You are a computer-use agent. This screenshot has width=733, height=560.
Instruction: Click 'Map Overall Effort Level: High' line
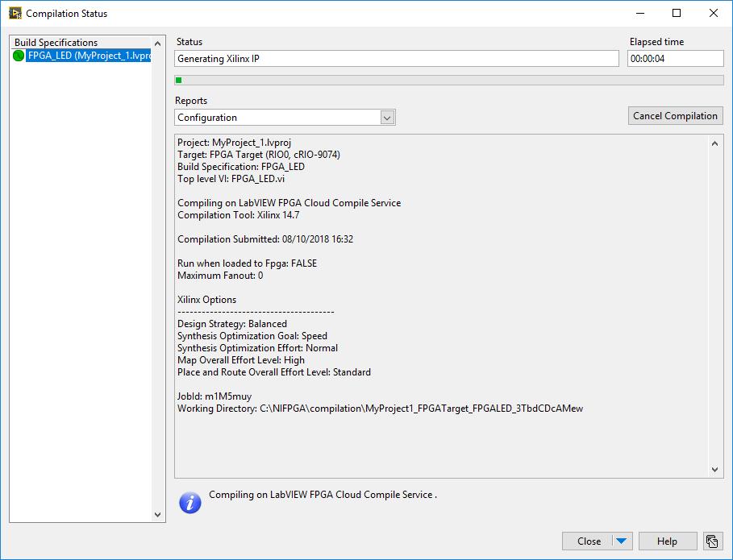point(241,360)
